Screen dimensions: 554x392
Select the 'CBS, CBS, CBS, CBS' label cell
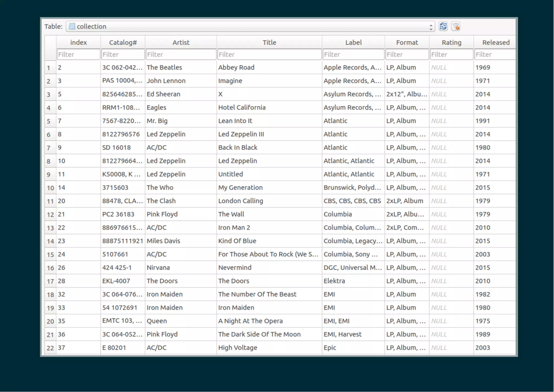coord(353,201)
